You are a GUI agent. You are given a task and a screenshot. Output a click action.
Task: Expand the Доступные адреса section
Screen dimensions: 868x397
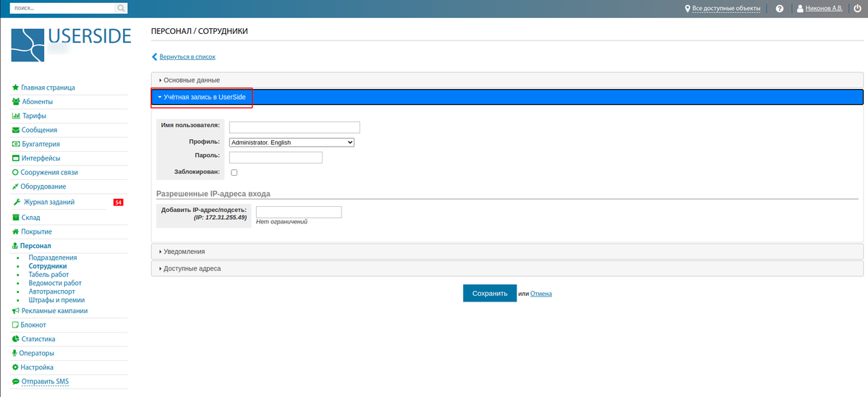click(192, 268)
